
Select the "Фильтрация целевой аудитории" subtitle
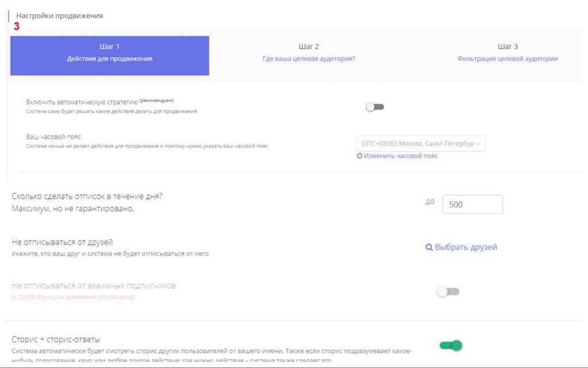pyautogui.click(x=508, y=59)
